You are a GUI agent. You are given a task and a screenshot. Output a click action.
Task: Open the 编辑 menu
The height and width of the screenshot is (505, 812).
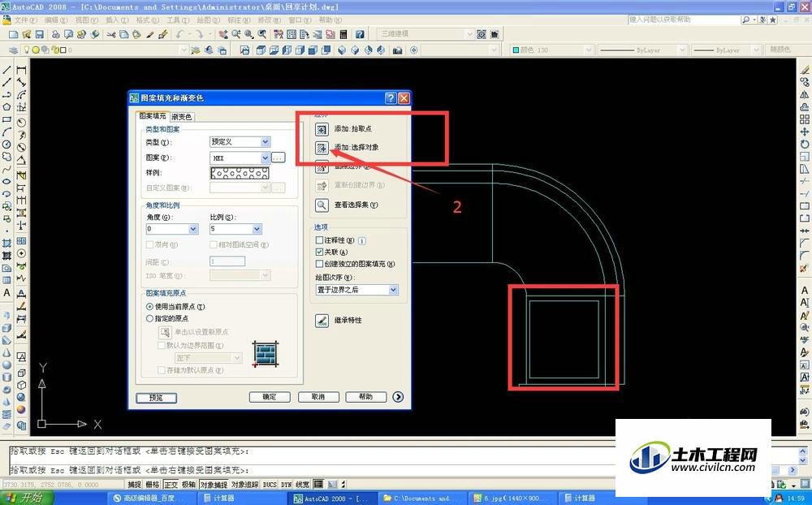[x=56, y=20]
